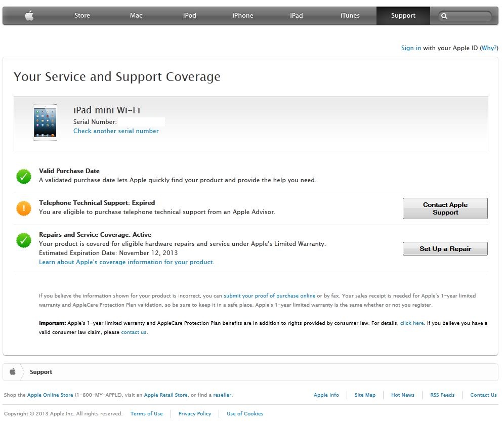Open the Mac navigation tab
Viewport: 504px width, 424px height.
coord(136,15)
